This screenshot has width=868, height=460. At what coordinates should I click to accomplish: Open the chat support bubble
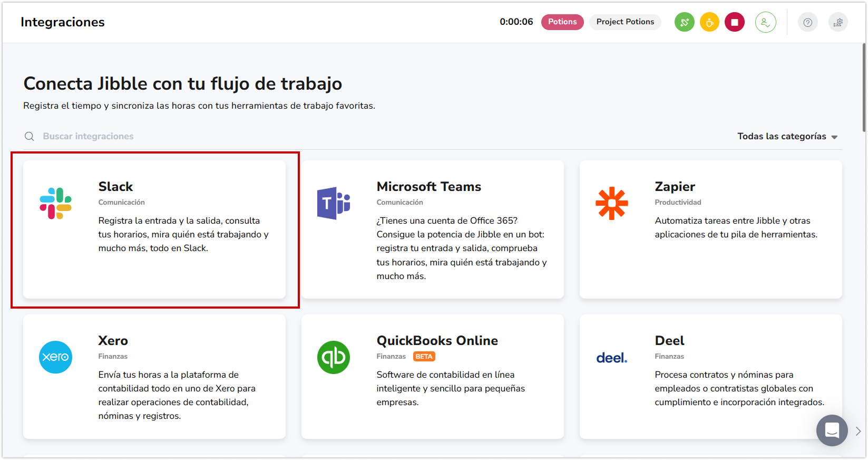(x=832, y=430)
